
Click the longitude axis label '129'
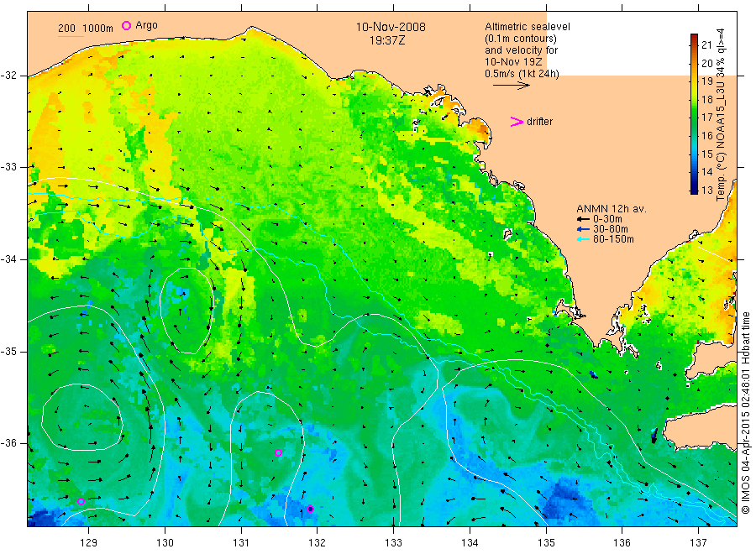pyautogui.click(x=89, y=543)
